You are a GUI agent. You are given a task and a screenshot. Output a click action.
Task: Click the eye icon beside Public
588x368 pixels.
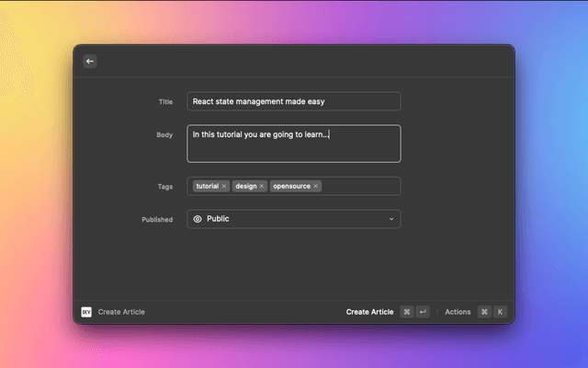198,219
